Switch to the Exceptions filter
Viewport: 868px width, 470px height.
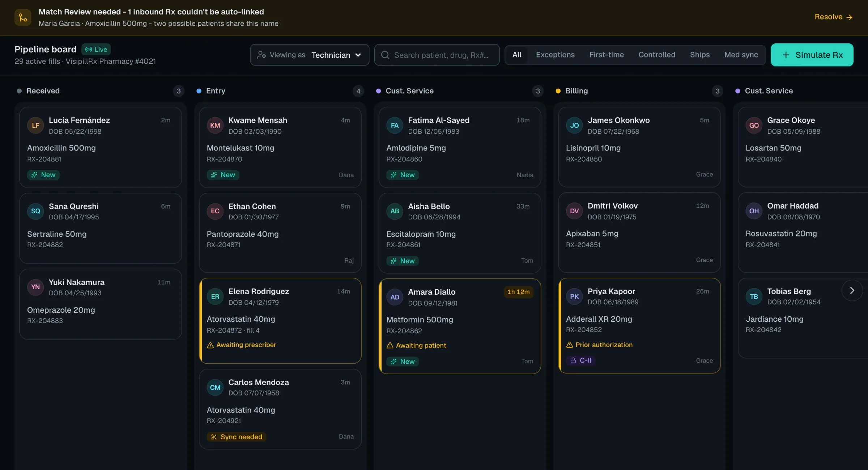[555, 55]
